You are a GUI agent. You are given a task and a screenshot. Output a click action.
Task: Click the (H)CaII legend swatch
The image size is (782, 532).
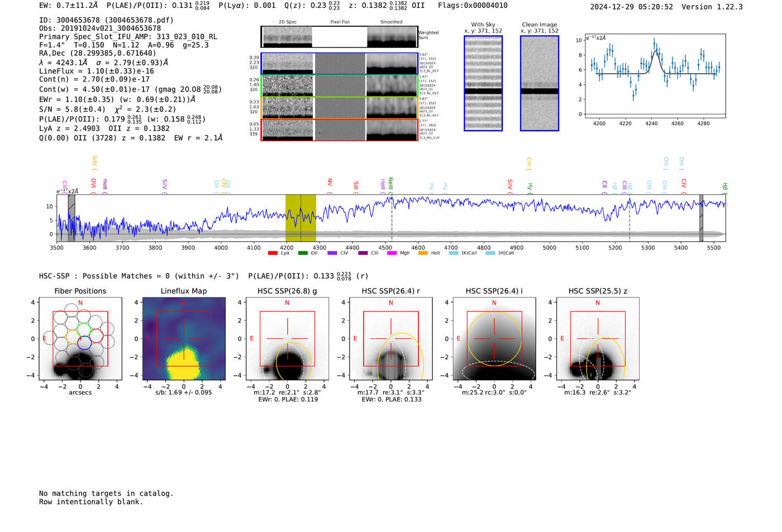pos(490,253)
